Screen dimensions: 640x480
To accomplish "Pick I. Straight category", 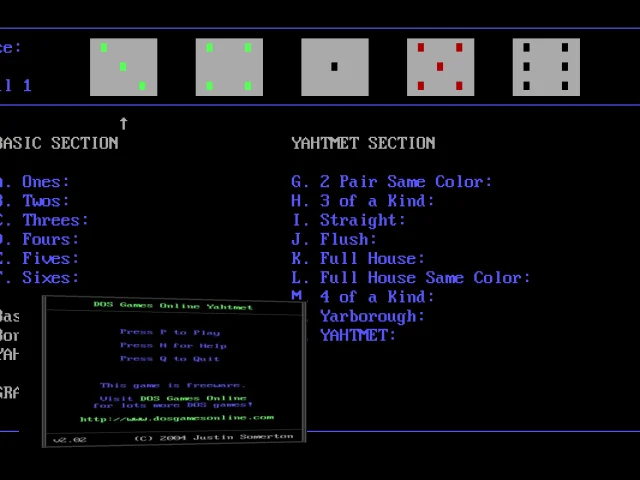I will (349, 220).
